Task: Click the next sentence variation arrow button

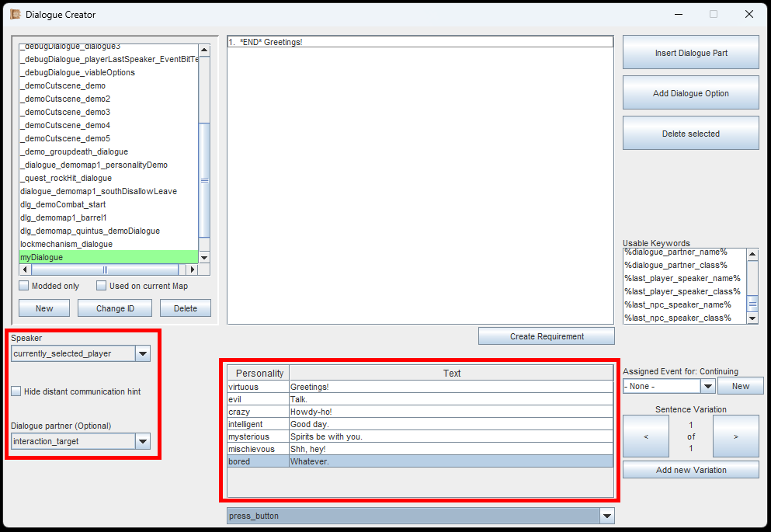Action: click(x=735, y=436)
